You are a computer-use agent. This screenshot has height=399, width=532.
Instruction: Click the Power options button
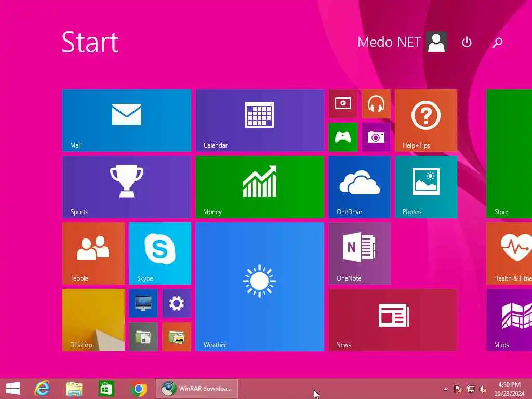[467, 43]
